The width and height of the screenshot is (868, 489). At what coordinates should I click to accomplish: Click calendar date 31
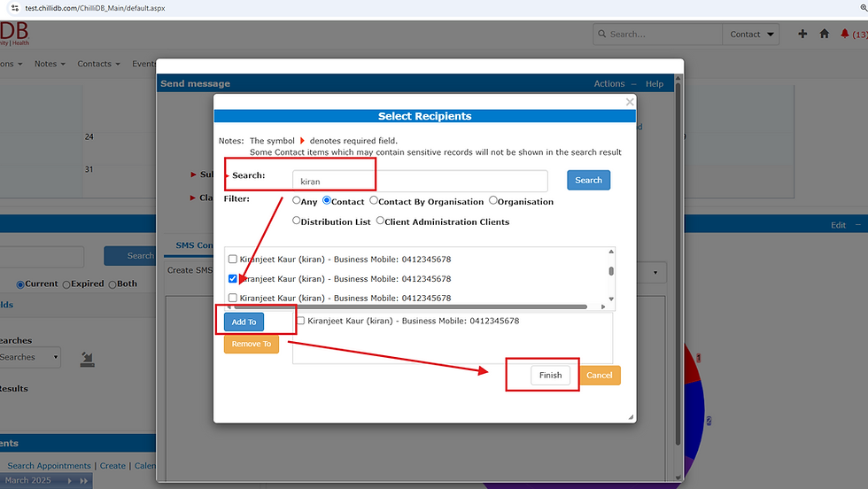(x=89, y=169)
